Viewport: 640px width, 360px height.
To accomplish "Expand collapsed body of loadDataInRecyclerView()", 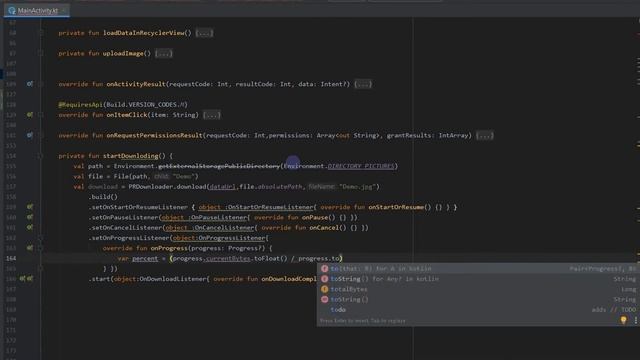I will pyautogui.click(x=204, y=33).
